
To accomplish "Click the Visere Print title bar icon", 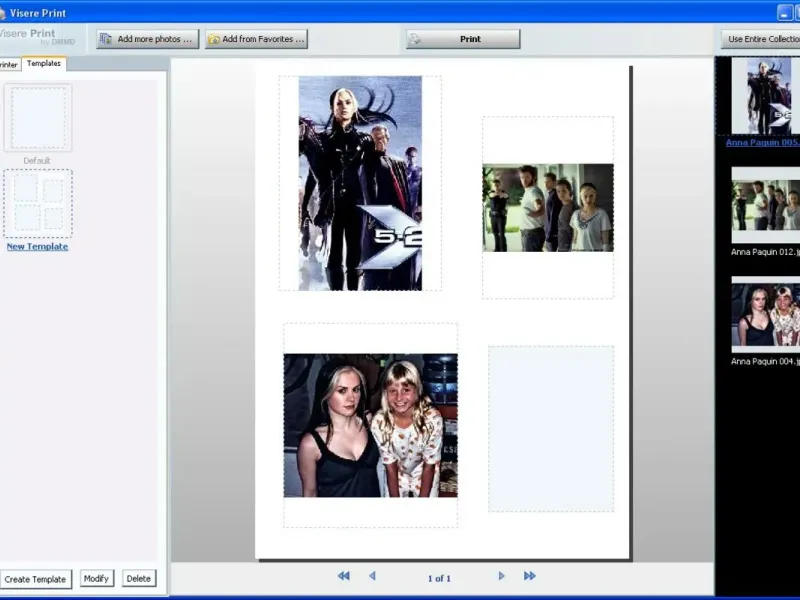I will (x=2, y=13).
